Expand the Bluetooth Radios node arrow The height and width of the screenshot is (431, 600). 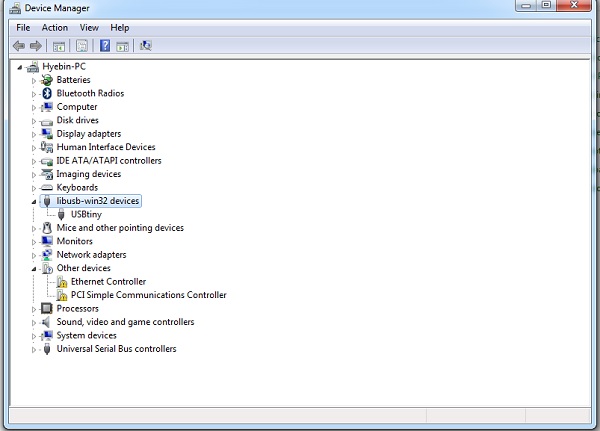[34, 94]
